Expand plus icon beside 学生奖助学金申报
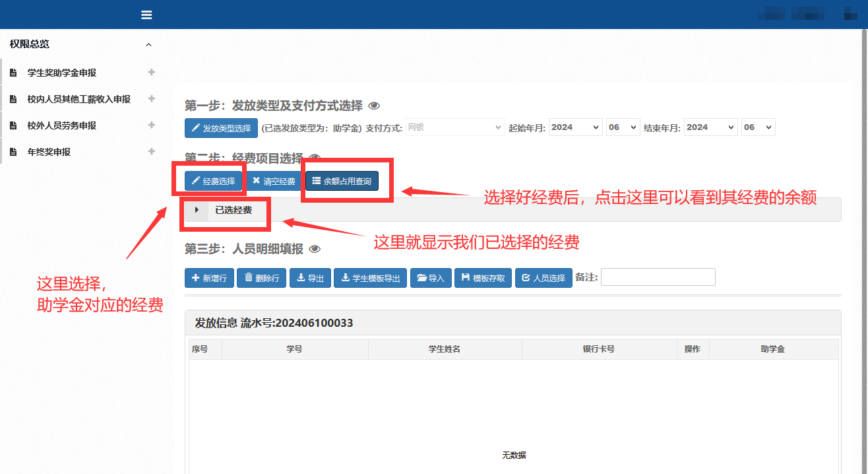The width and height of the screenshot is (868, 474). click(152, 72)
